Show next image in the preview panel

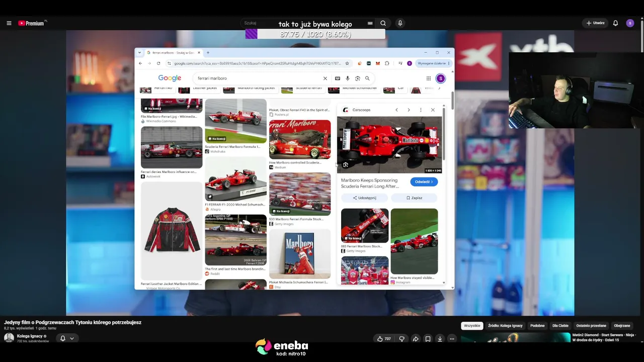click(x=409, y=110)
